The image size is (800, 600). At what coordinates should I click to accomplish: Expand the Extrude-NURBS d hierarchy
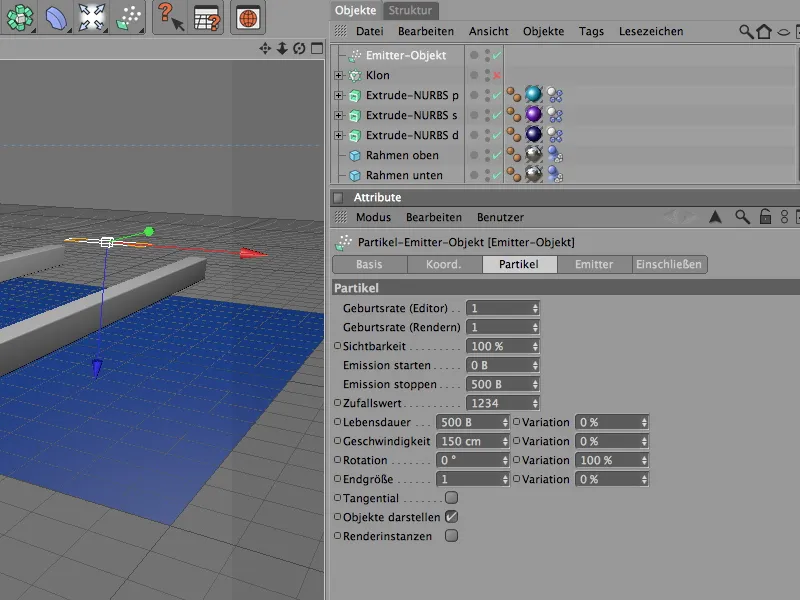pyautogui.click(x=339, y=135)
